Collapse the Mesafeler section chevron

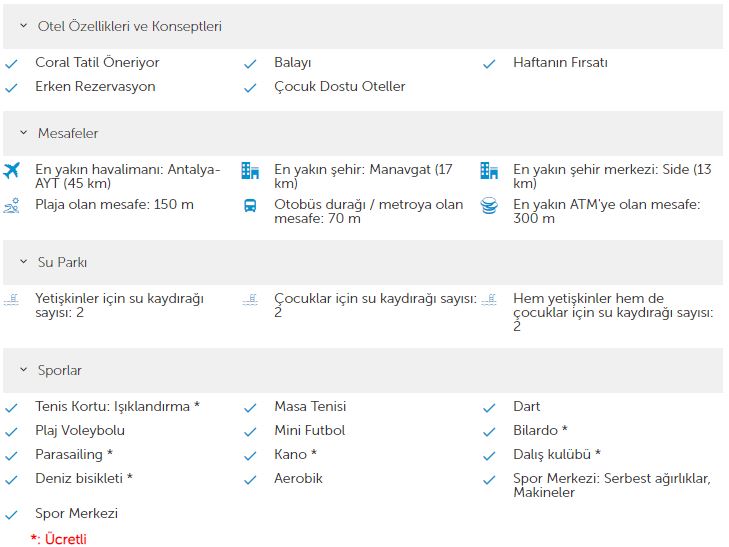point(24,133)
